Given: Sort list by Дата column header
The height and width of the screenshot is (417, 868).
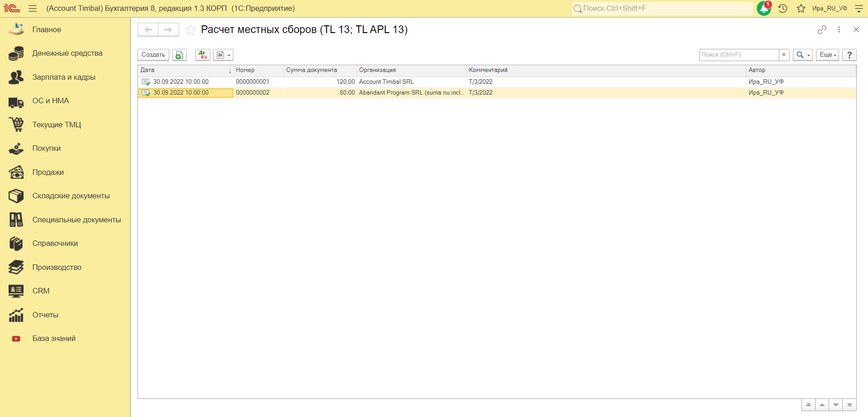Looking at the screenshot, I should pos(185,70).
